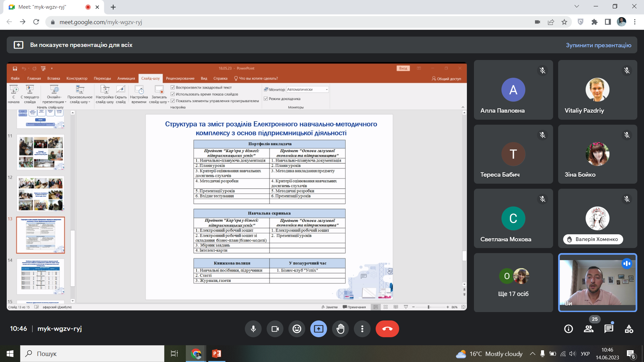Click 'Что вы хотите сделать?' search
This screenshot has height=362, width=644.
pos(256,78)
